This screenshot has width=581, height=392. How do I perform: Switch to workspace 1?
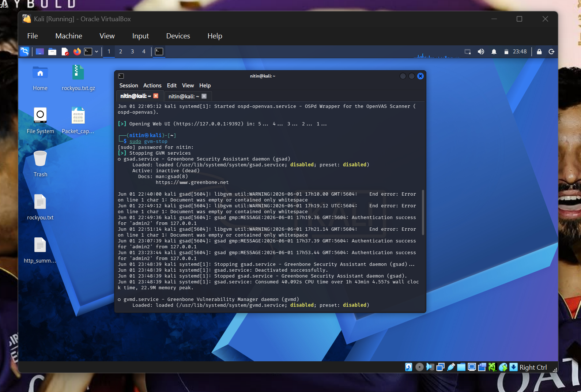pyautogui.click(x=109, y=52)
